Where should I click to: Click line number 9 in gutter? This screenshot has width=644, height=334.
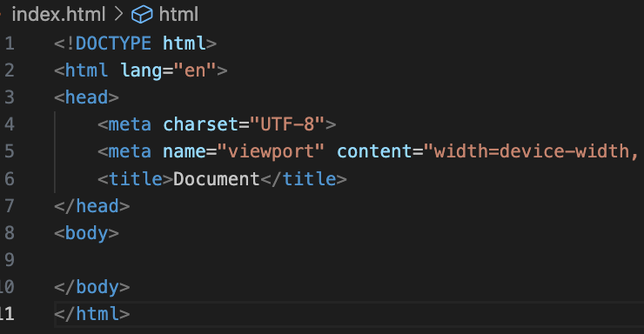[10, 260]
